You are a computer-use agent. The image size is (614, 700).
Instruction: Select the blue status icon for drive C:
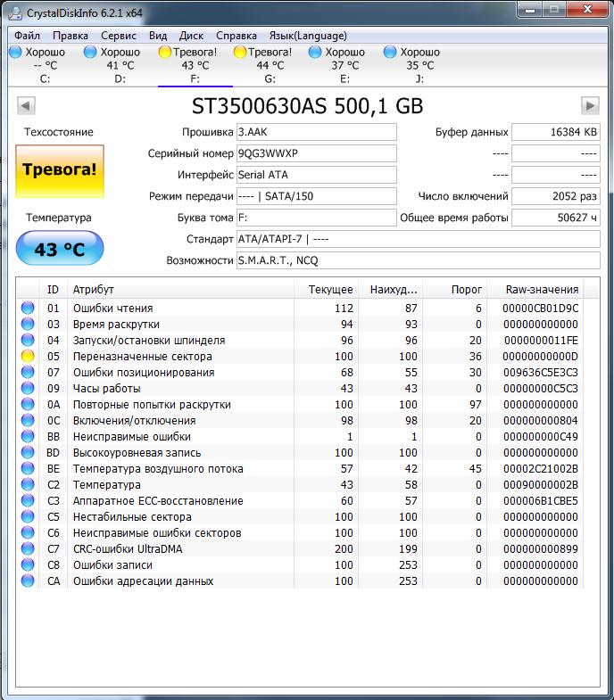(15, 52)
